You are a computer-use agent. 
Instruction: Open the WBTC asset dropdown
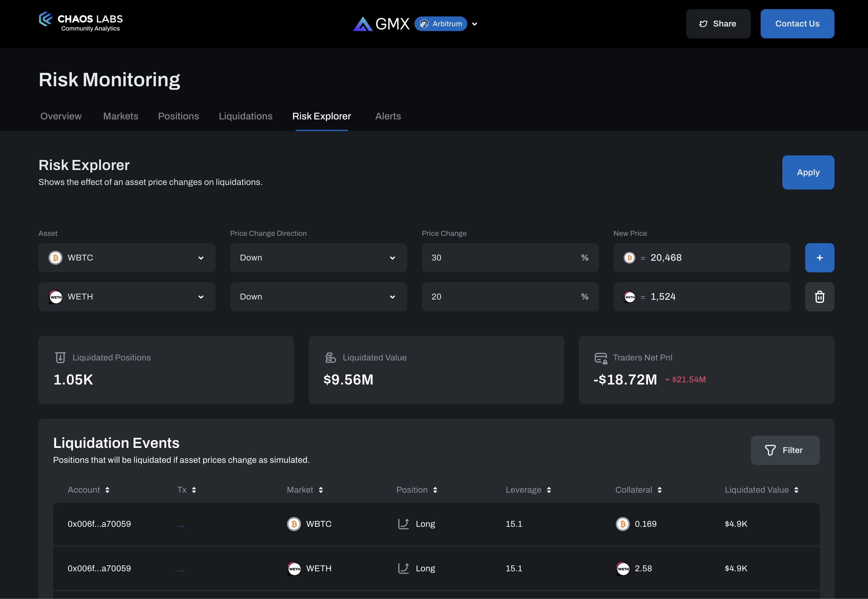(x=127, y=258)
